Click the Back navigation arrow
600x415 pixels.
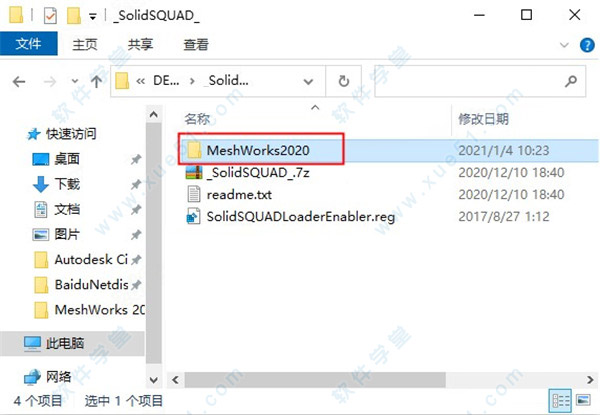coord(19,81)
